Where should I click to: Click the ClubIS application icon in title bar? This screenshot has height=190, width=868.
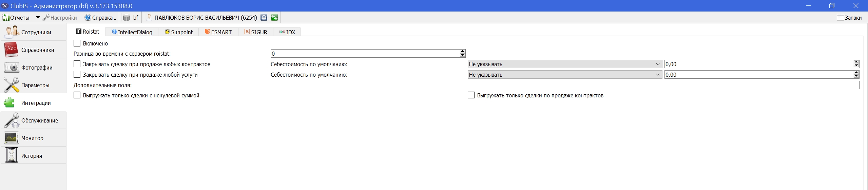pos(5,6)
